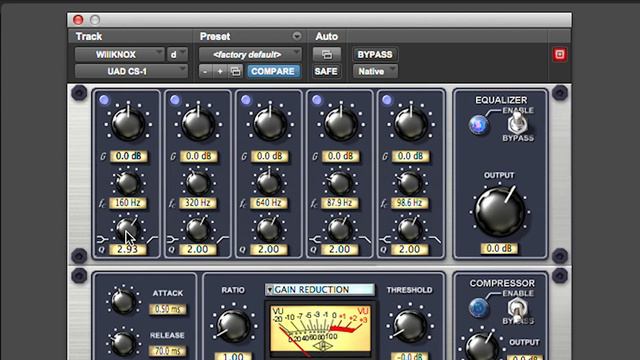The width and height of the screenshot is (640, 360).
Task: Flip the Compressor Enable/Bypass switch
Action: 517,308
